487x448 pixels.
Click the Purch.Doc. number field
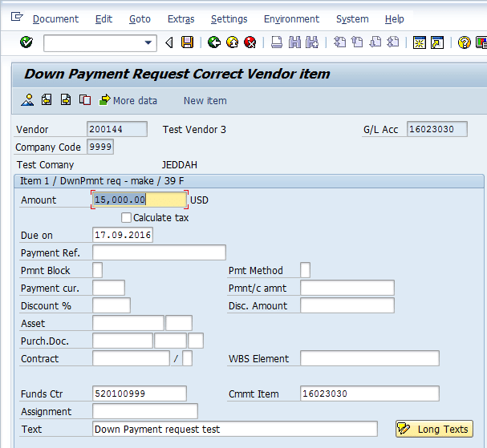click(x=123, y=341)
